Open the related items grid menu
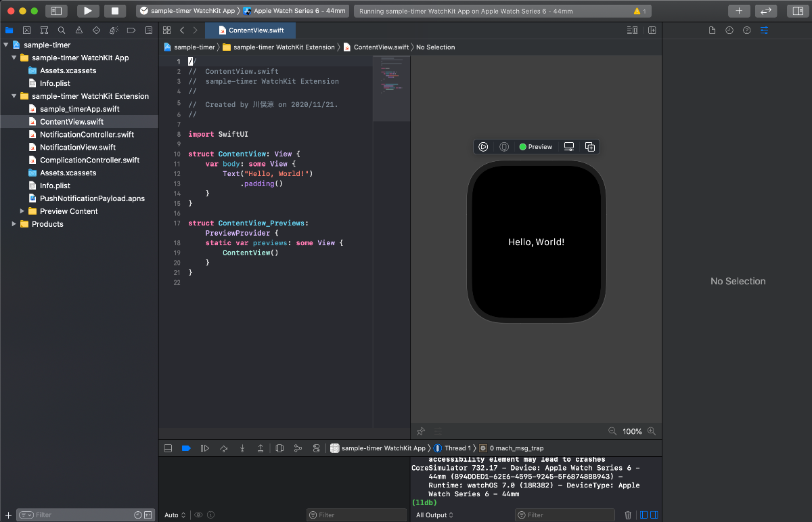This screenshot has width=812, height=522. pos(166,30)
